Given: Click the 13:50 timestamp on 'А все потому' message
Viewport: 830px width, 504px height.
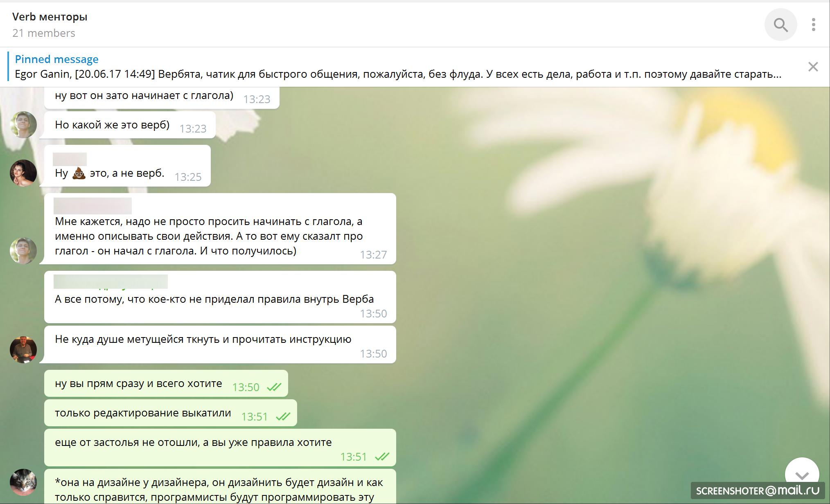Looking at the screenshot, I should point(373,314).
